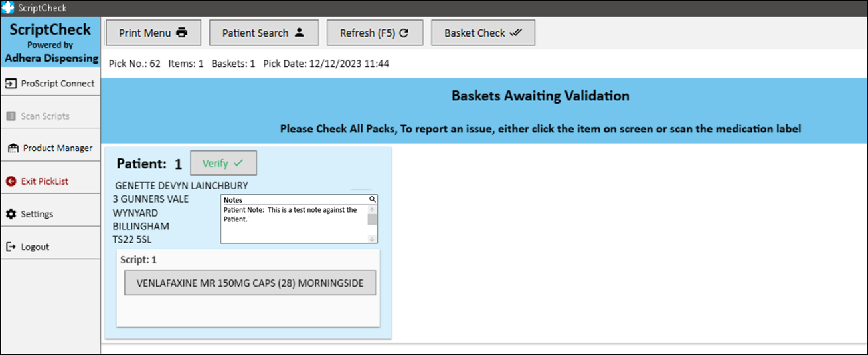
Task: Click the Notes scrollbar thumb
Action: tap(373, 220)
